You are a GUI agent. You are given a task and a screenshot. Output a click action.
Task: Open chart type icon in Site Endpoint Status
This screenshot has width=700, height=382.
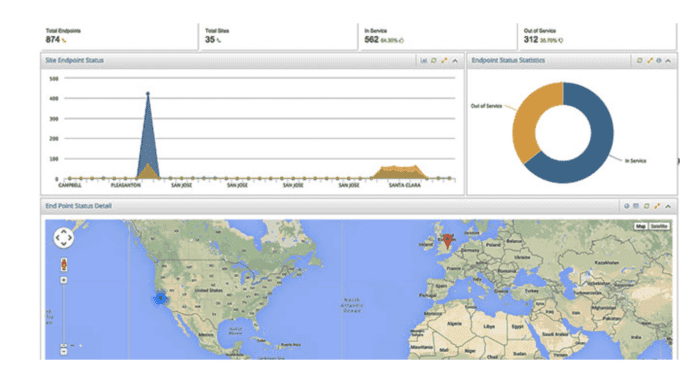pos(424,61)
